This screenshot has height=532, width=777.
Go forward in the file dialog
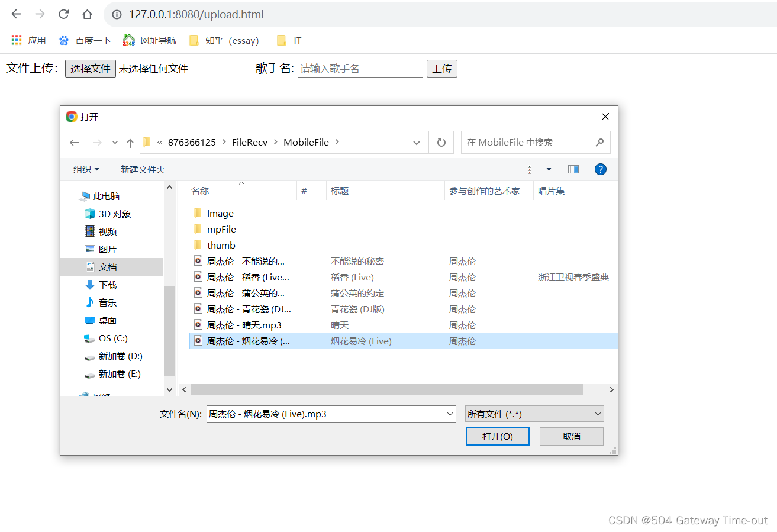pyautogui.click(x=97, y=143)
